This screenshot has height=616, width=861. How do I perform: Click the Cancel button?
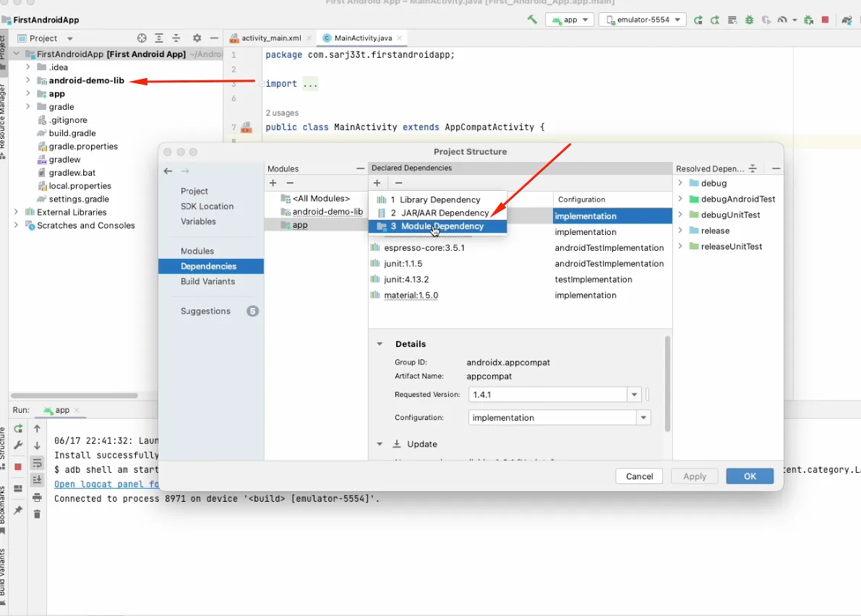pyautogui.click(x=639, y=476)
